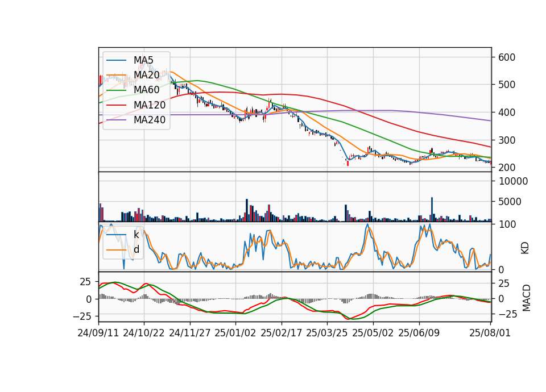
Task: Click the 25/03/25 date label
Action: 327,333
